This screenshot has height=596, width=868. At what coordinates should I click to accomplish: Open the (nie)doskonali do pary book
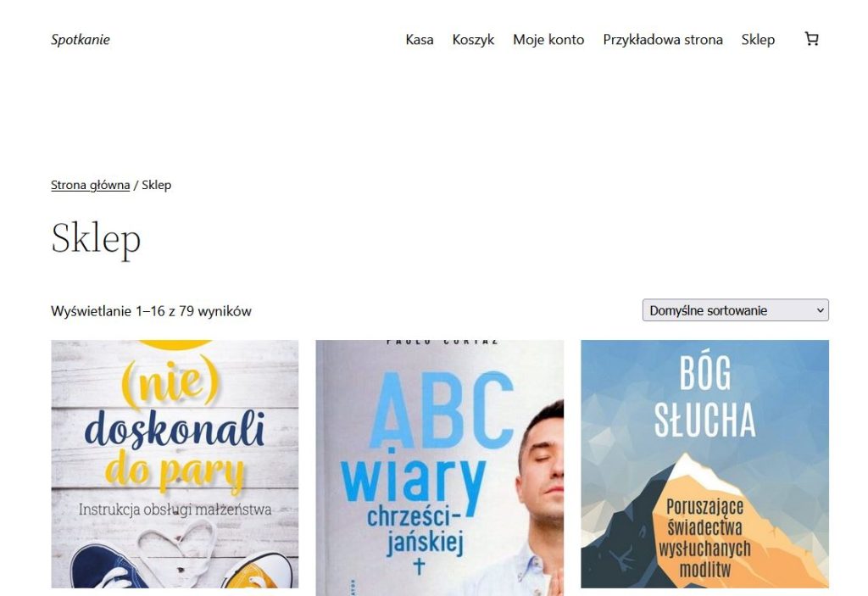tap(175, 465)
